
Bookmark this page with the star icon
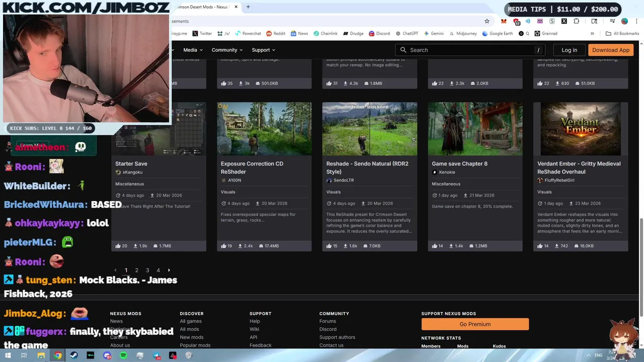point(487,21)
